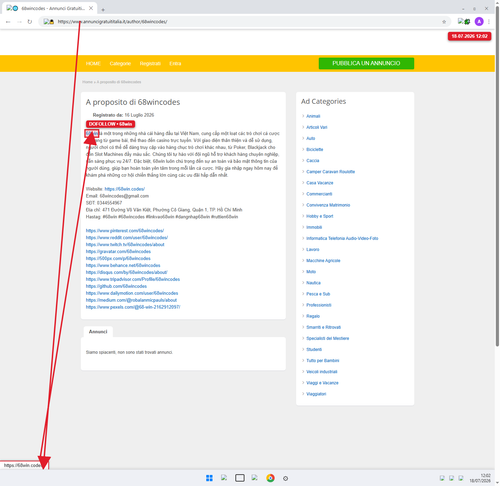Open the Task View taskbar icon

pyautogui.click(x=240, y=478)
